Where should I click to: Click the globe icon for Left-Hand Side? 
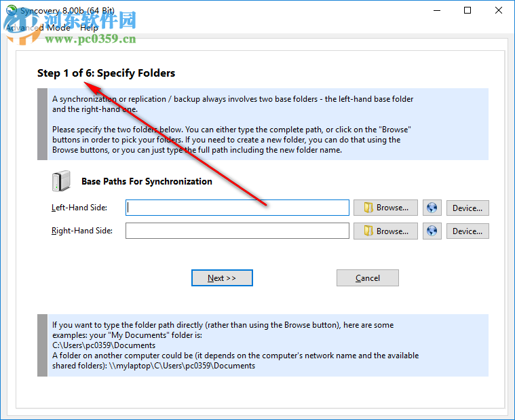(432, 208)
